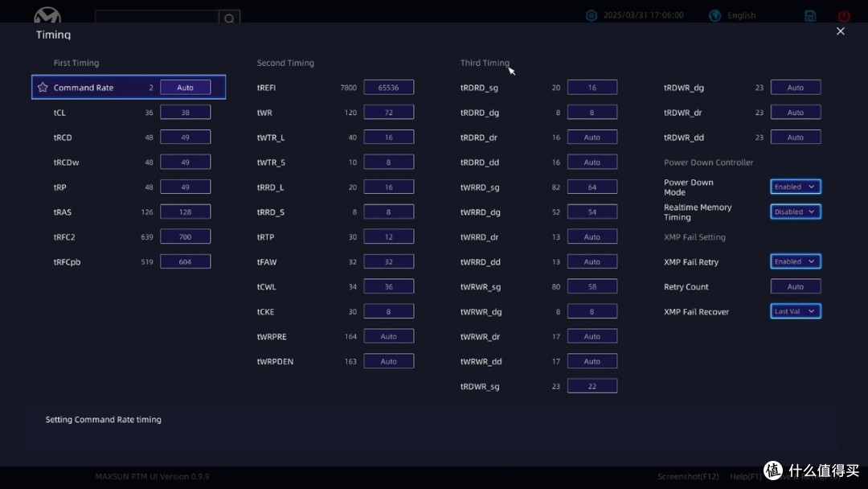Open the XMP Fail Recover dropdown

click(796, 312)
